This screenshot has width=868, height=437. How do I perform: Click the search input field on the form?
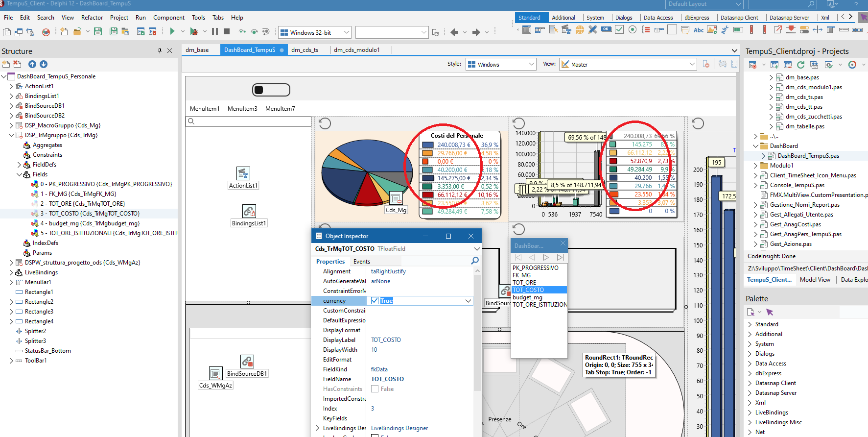[x=249, y=121]
